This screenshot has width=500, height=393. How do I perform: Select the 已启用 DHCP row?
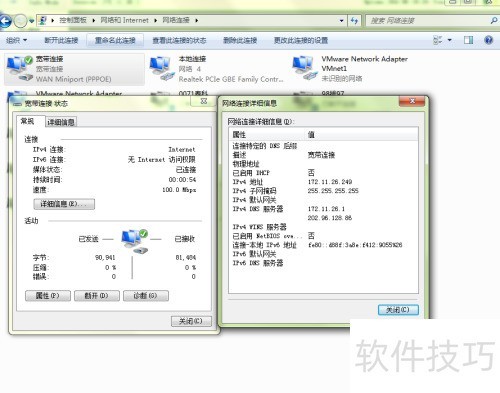[323, 173]
